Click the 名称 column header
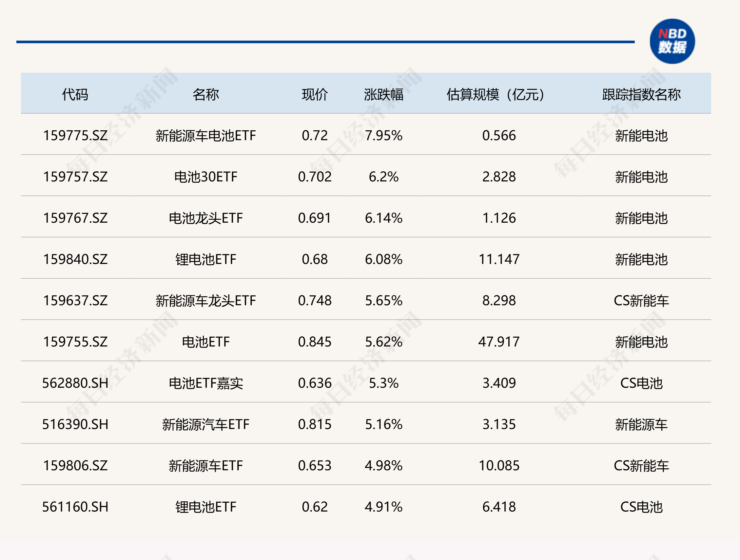Viewport: 740px width, 560px height. point(205,95)
